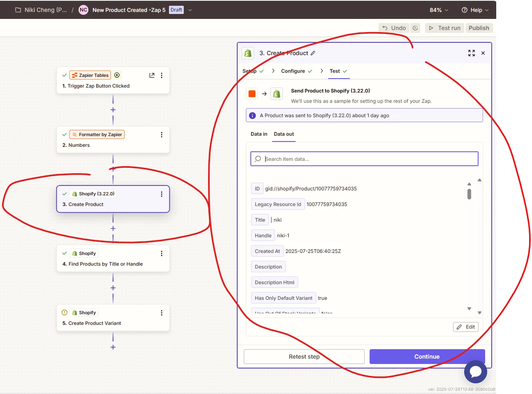Open the three-dot menu for Create Product Variant

[x=162, y=313]
